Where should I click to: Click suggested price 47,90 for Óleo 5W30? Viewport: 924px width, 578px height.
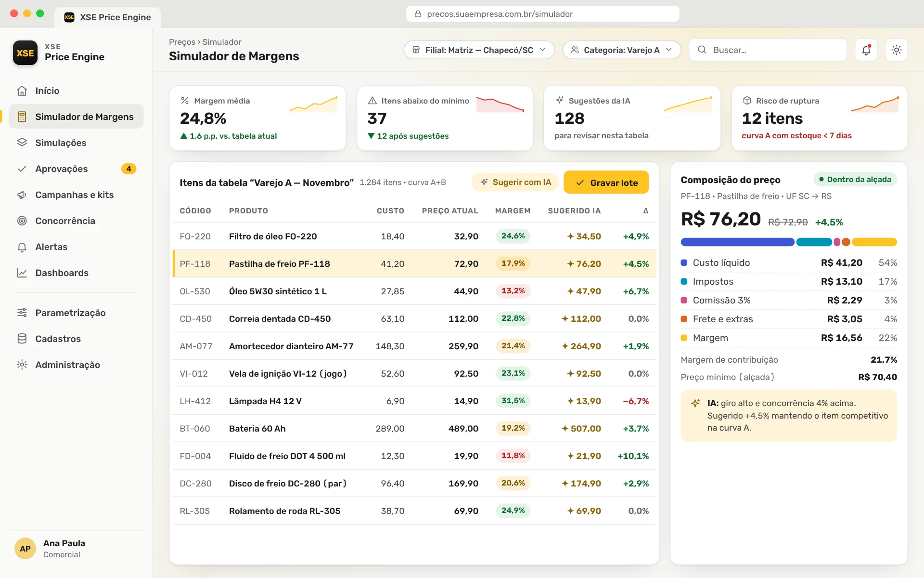(x=584, y=291)
